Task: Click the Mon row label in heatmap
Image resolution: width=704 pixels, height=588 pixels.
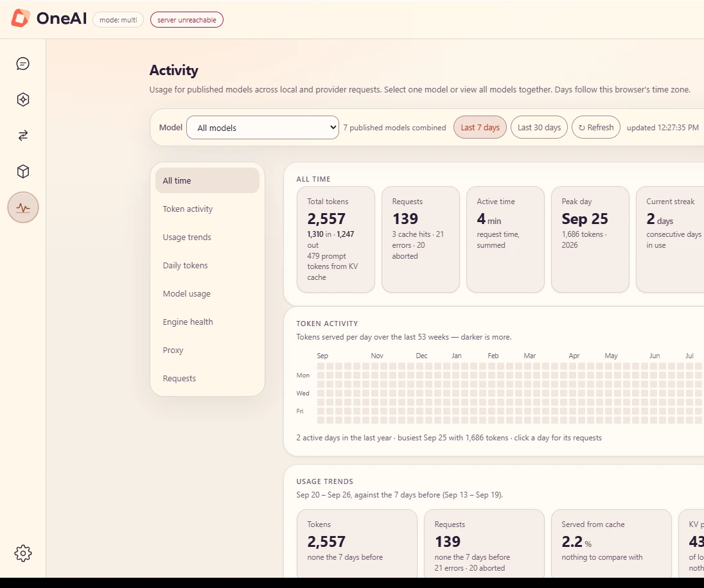Action: (303, 376)
